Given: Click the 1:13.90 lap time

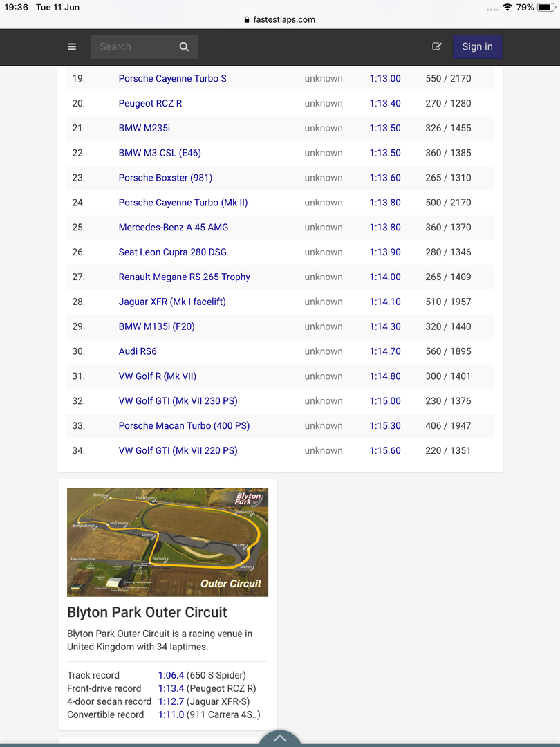Looking at the screenshot, I should (x=385, y=252).
